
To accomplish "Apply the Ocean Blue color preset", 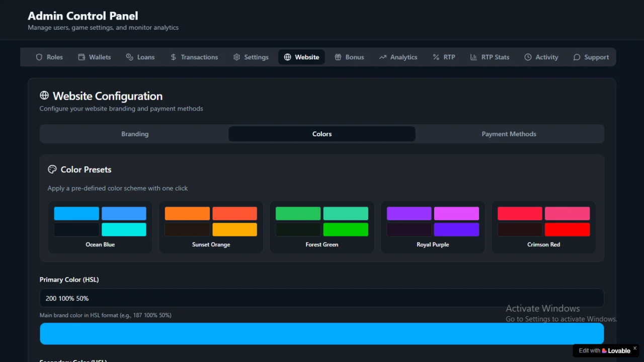I will (100, 227).
